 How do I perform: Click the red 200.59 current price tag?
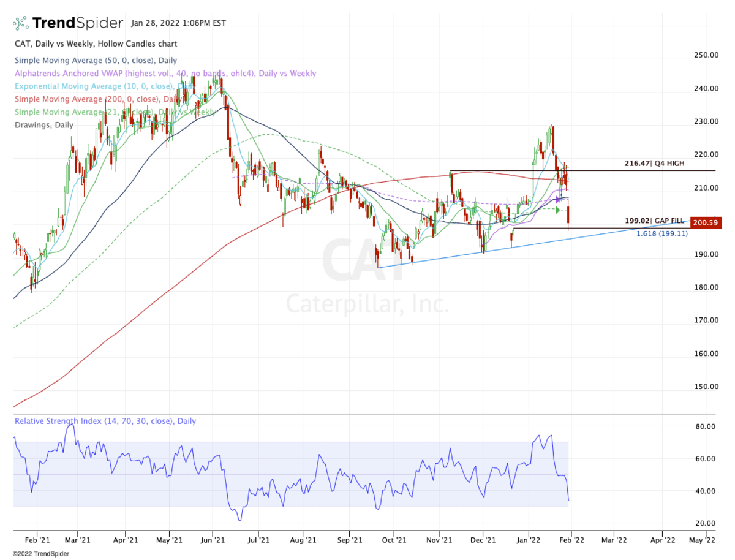(707, 223)
